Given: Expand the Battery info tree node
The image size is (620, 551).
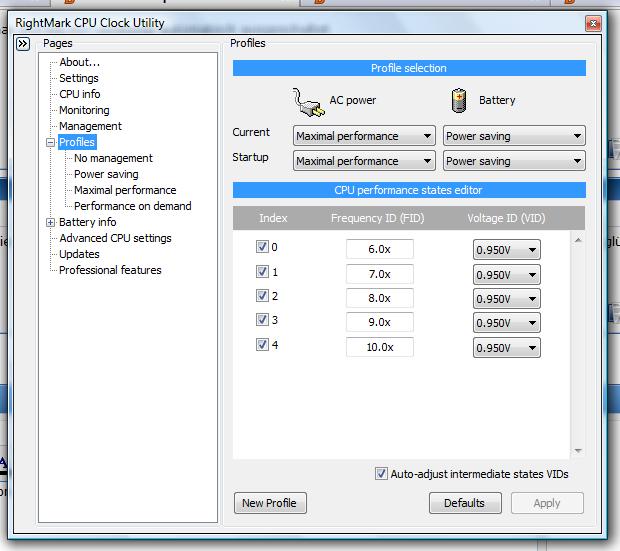Looking at the screenshot, I should (x=50, y=222).
